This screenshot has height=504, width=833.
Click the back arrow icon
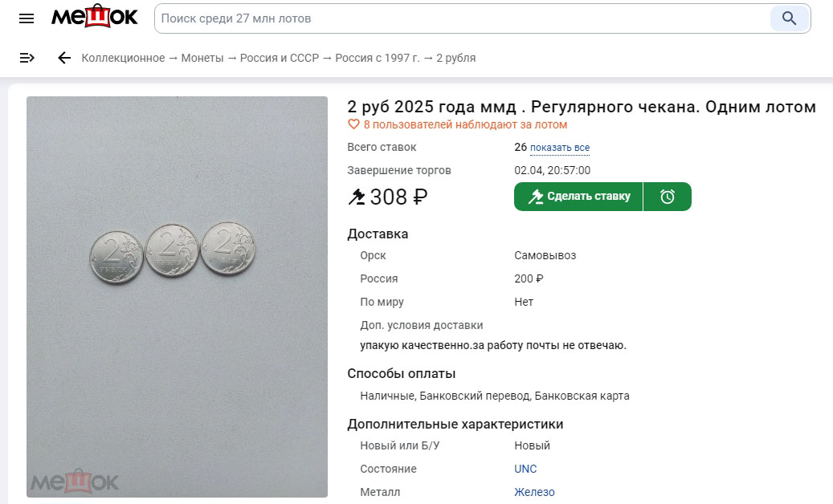tap(64, 58)
